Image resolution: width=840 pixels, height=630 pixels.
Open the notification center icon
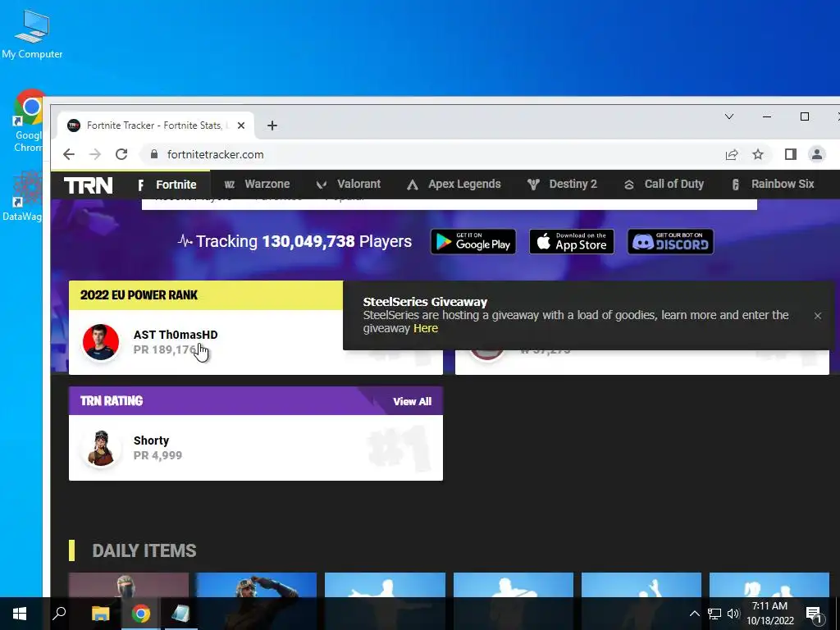[x=814, y=614]
